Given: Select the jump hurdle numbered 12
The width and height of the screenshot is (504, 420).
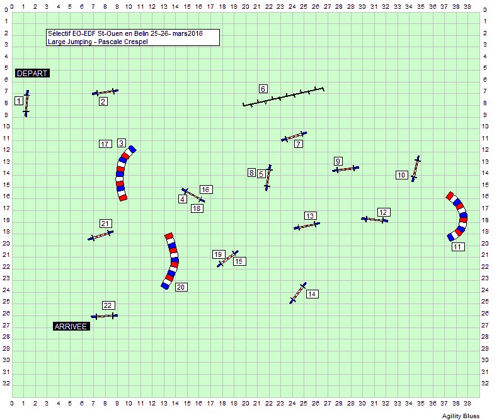Looking at the screenshot, I should tap(375, 219).
